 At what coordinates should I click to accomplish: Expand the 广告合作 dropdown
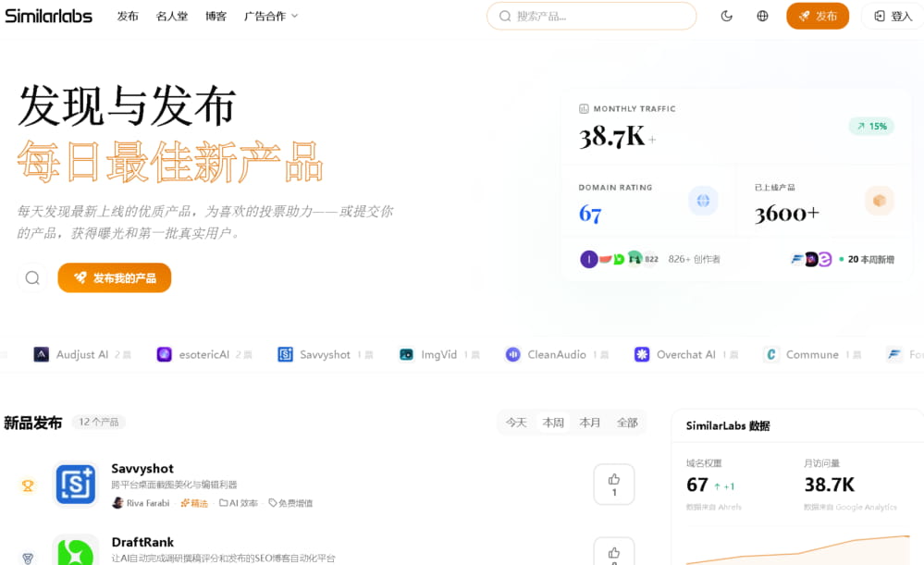(271, 17)
